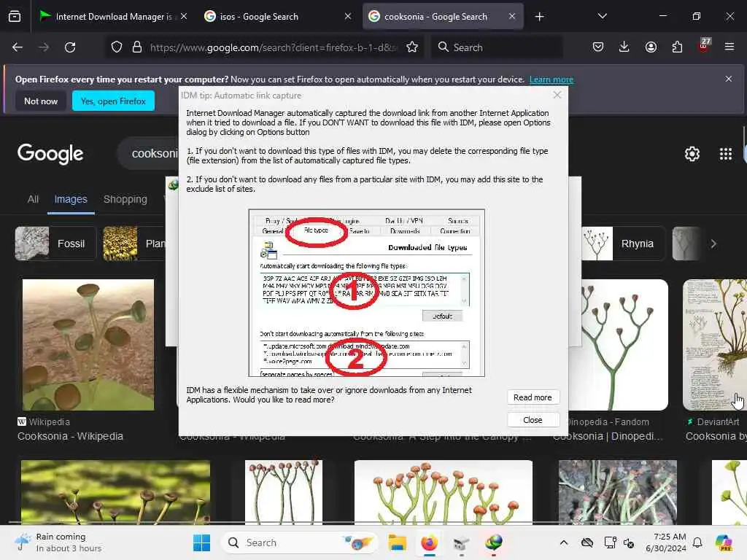Open the Firefox hamburger menu
747x560 pixels.
729,47
